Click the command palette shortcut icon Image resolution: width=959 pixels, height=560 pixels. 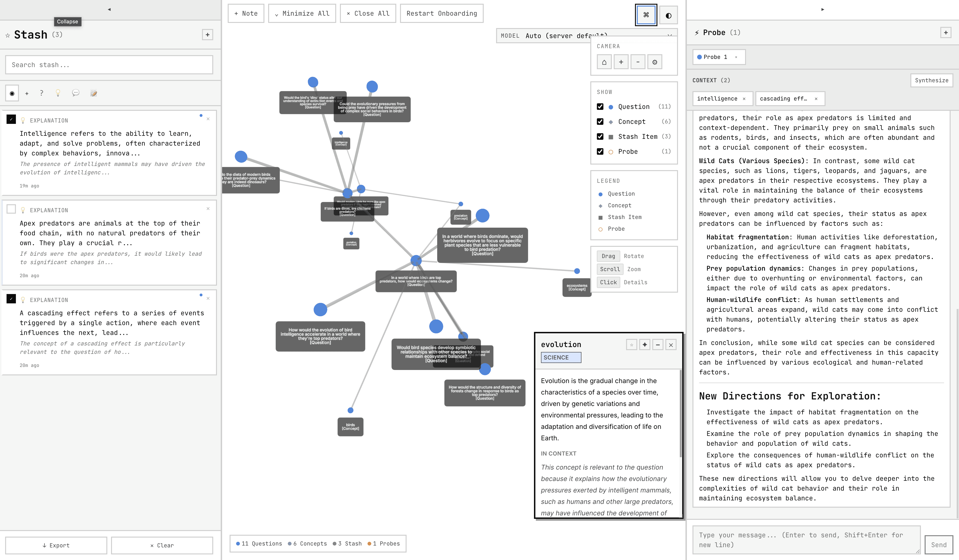pos(646,15)
